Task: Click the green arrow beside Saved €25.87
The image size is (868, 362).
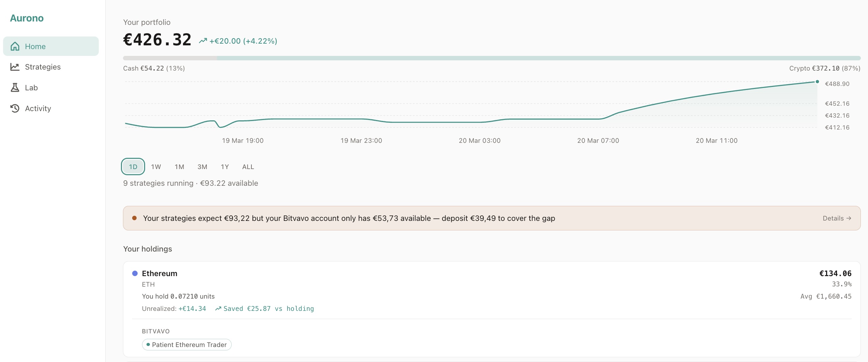Action: [x=218, y=308]
